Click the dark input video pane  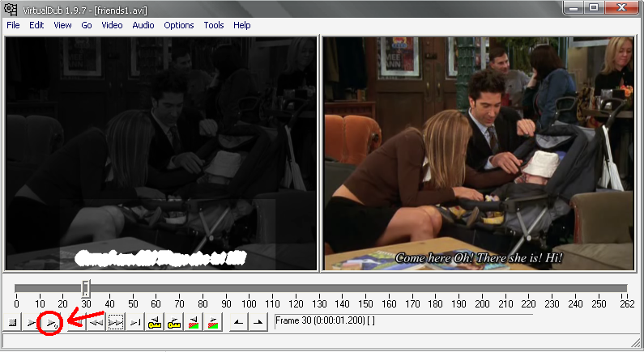pyautogui.click(x=161, y=154)
